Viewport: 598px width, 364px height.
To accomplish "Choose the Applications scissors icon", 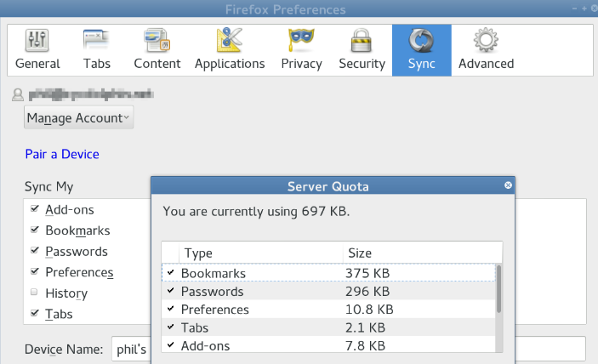I will click(229, 40).
